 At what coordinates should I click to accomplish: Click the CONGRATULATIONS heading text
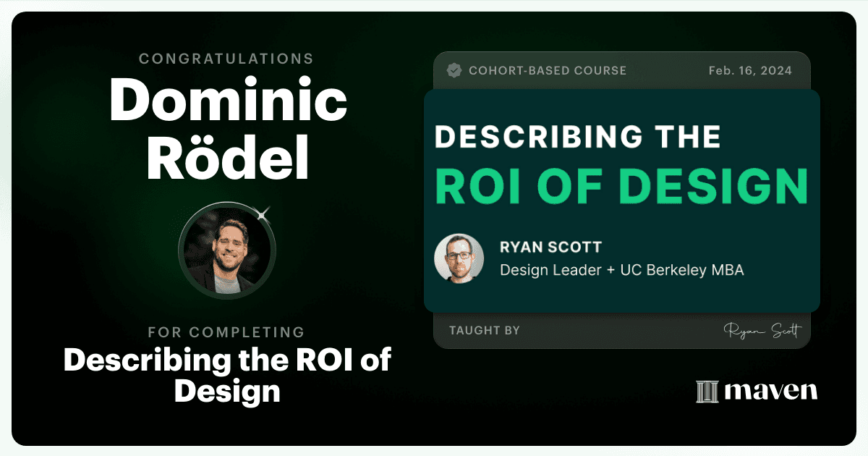click(x=226, y=58)
